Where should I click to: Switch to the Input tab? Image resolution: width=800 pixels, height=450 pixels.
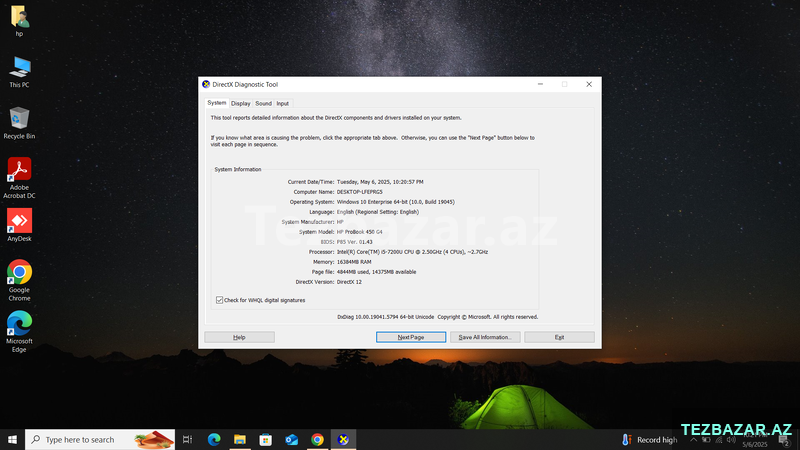pyautogui.click(x=283, y=103)
